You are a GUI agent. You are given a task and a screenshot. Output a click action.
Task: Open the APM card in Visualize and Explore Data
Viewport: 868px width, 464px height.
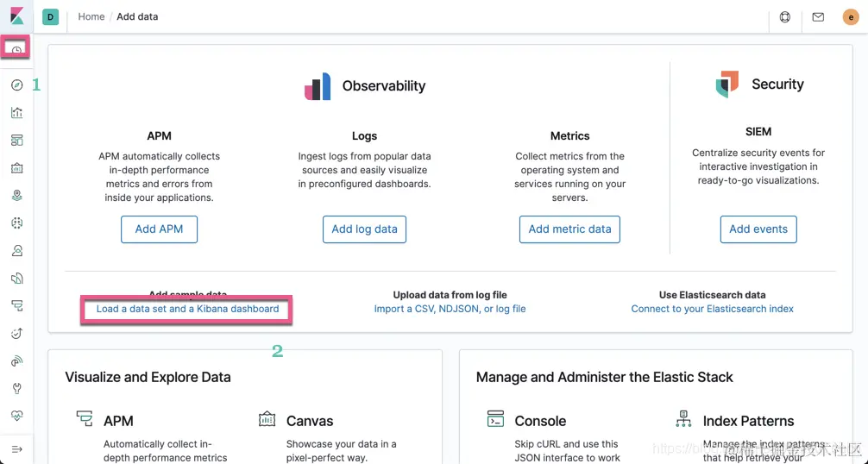118,421
